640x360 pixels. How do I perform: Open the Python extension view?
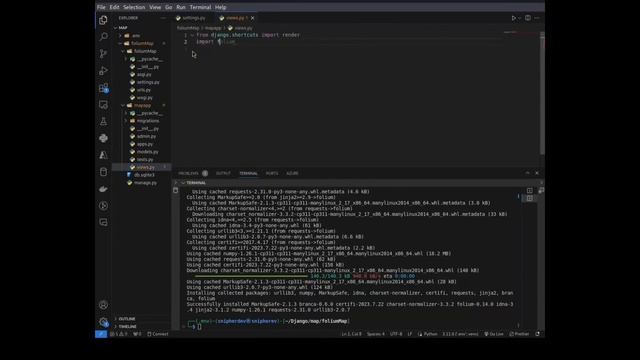[103, 138]
